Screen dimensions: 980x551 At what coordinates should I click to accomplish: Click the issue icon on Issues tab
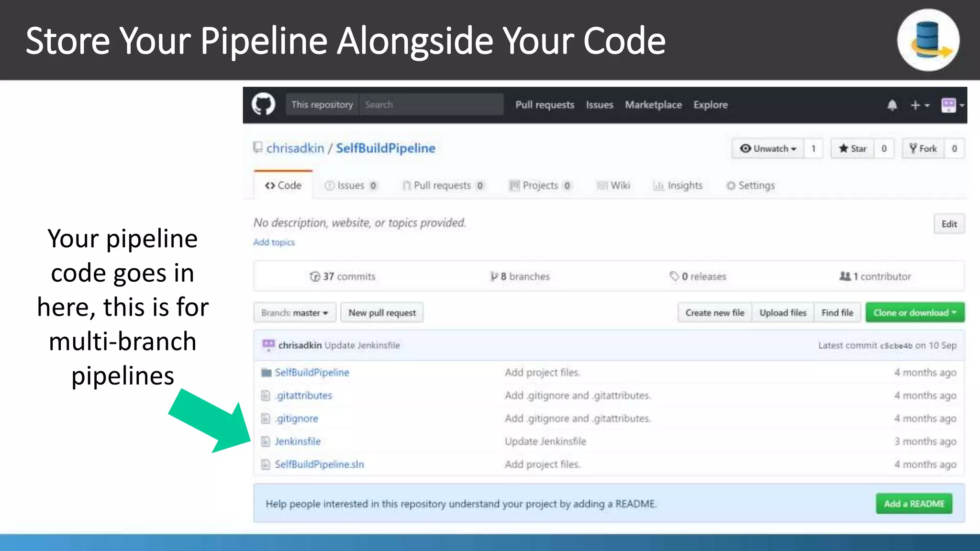point(329,186)
